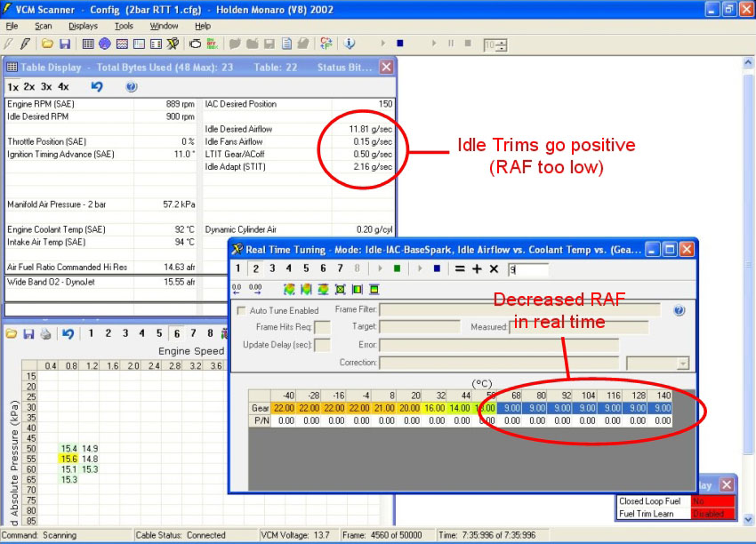Image resolution: width=756 pixels, height=544 pixels.
Task: Open config via main toolbar folder icon
Action: point(47,44)
